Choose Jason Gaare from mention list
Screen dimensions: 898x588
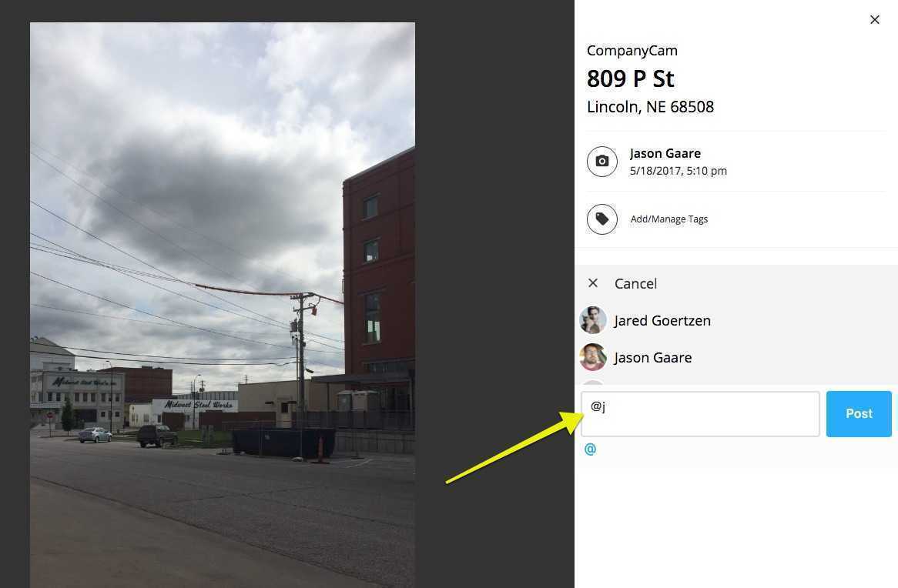click(x=653, y=358)
